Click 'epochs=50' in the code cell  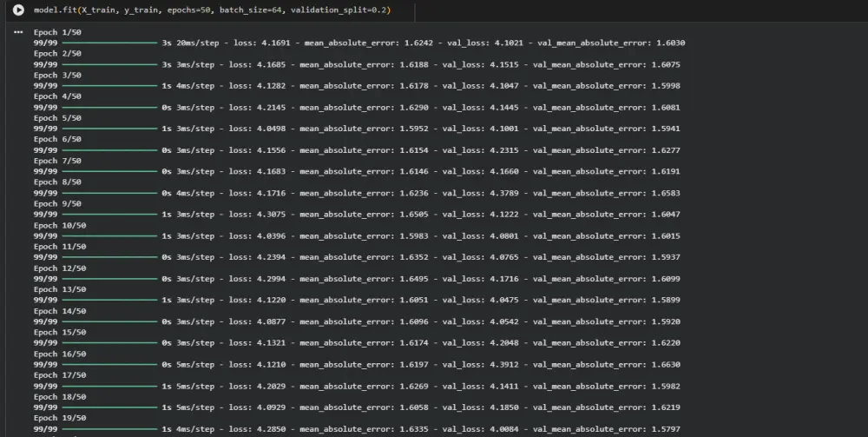coord(188,10)
